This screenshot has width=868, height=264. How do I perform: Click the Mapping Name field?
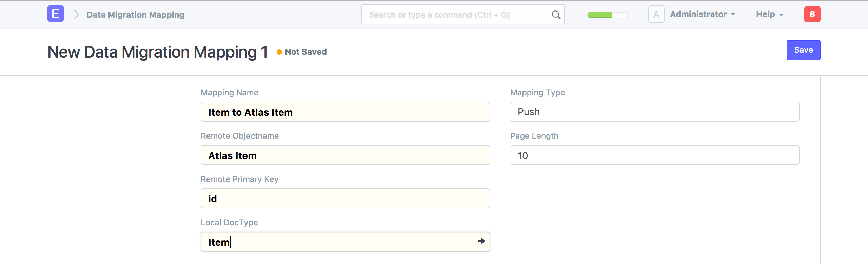pyautogui.click(x=345, y=112)
